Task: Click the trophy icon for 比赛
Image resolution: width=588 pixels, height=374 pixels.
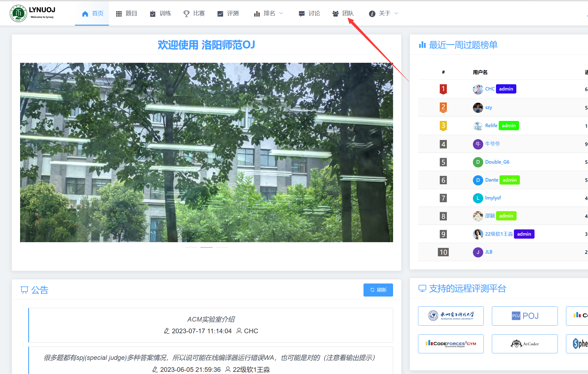Action: 186,14
